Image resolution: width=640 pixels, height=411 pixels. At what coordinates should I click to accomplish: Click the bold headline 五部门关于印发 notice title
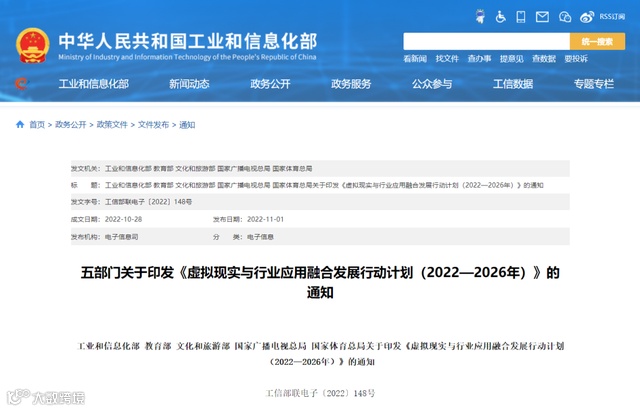pos(320,282)
